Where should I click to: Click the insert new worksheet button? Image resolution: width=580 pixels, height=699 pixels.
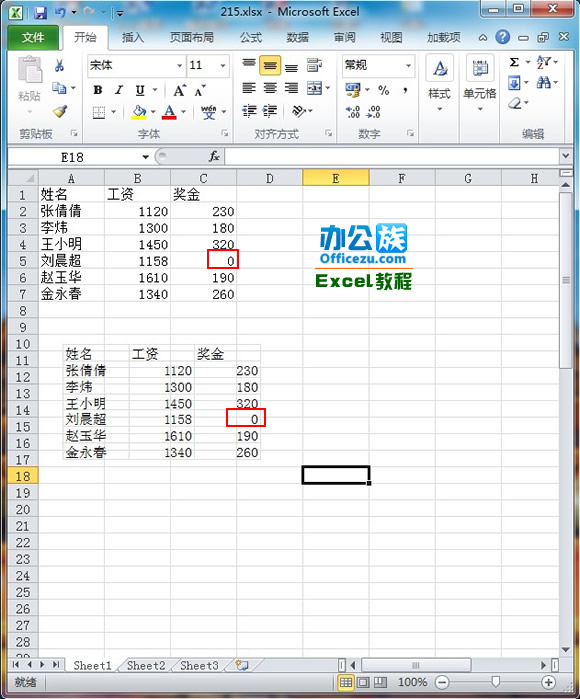[242, 666]
